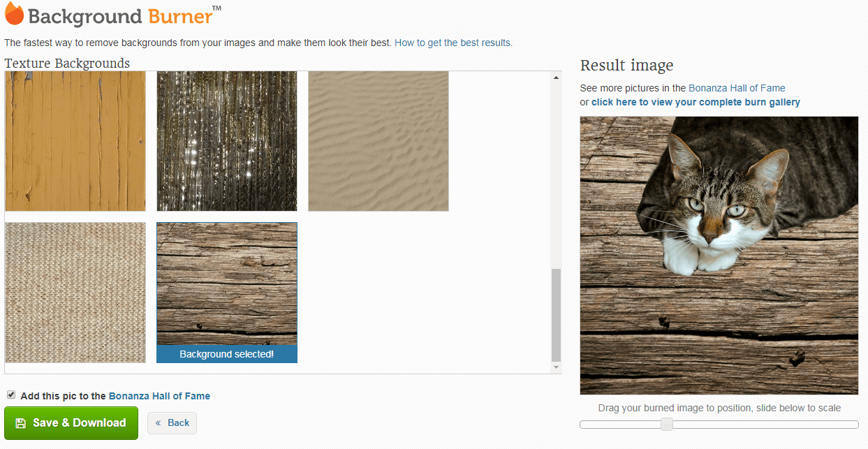The image size is (868, 449).
Task: Click the scale slider handle below result image
Action: tap(667, 424)
